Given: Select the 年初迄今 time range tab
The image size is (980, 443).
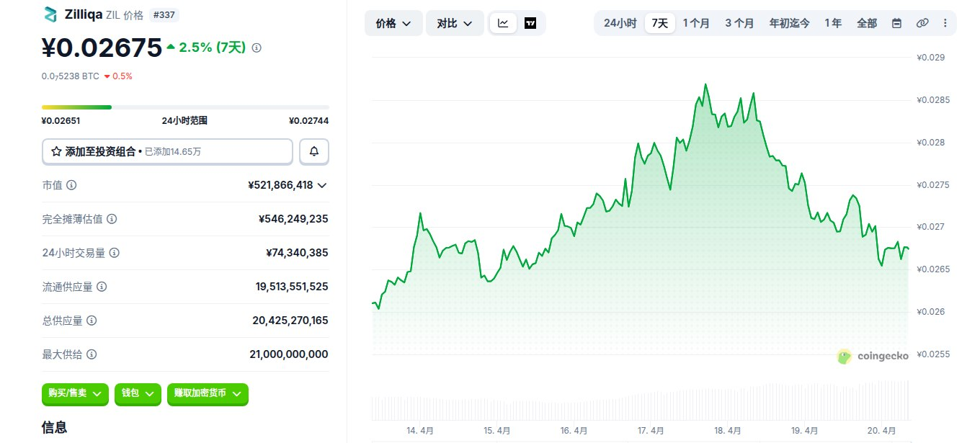Looking at the screenshot, I should click(789, 23).
